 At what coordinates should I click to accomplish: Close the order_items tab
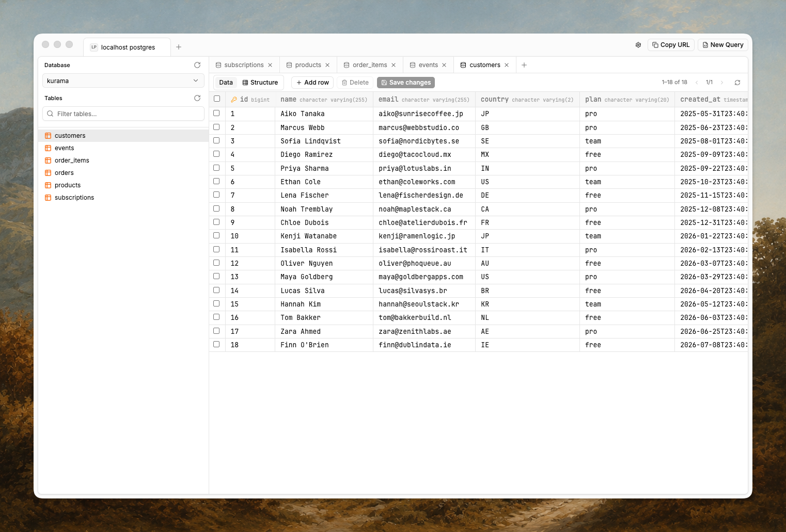[x=394, y=65]
